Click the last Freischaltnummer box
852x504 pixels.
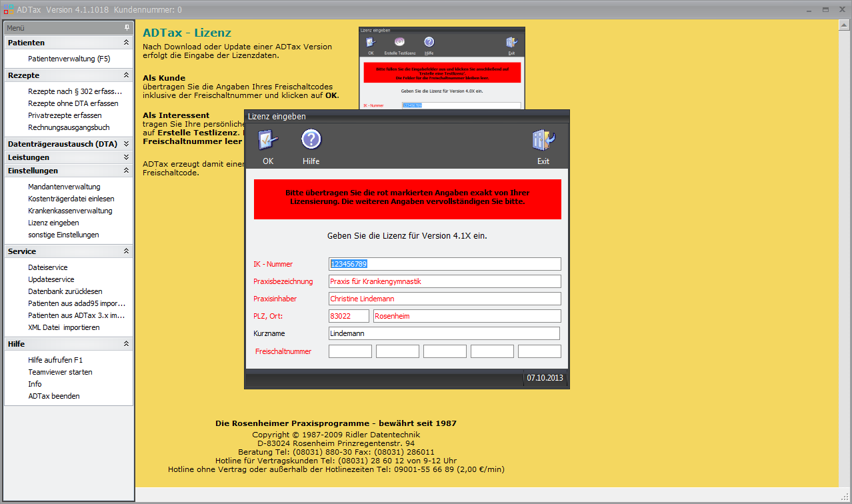coord(539,351)
